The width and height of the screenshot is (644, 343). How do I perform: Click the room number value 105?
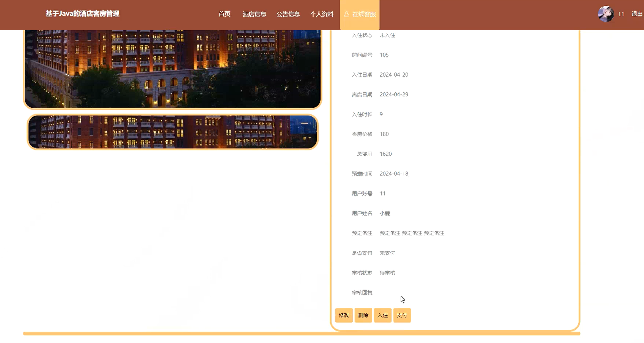pyautogui.click(x=384, y=55)
